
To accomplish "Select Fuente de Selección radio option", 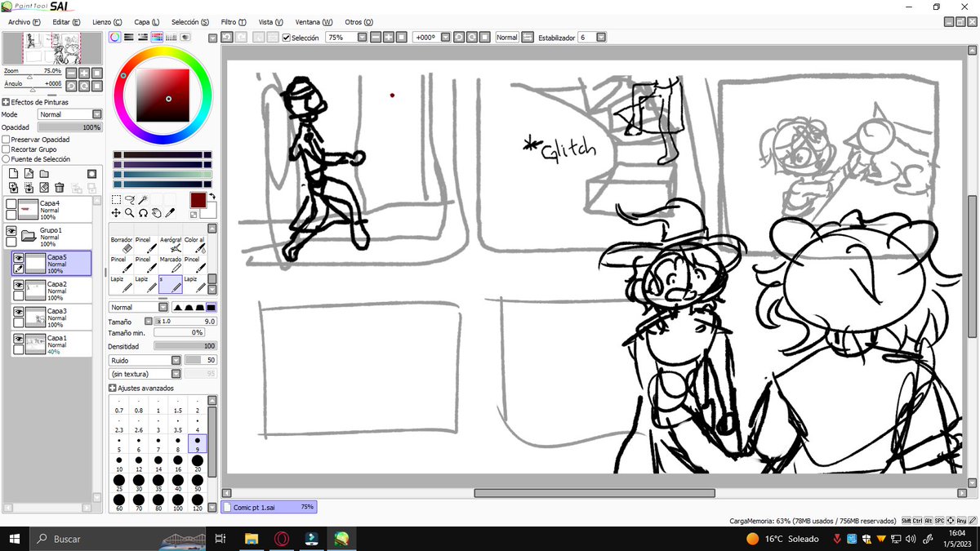I will (6, 159).
